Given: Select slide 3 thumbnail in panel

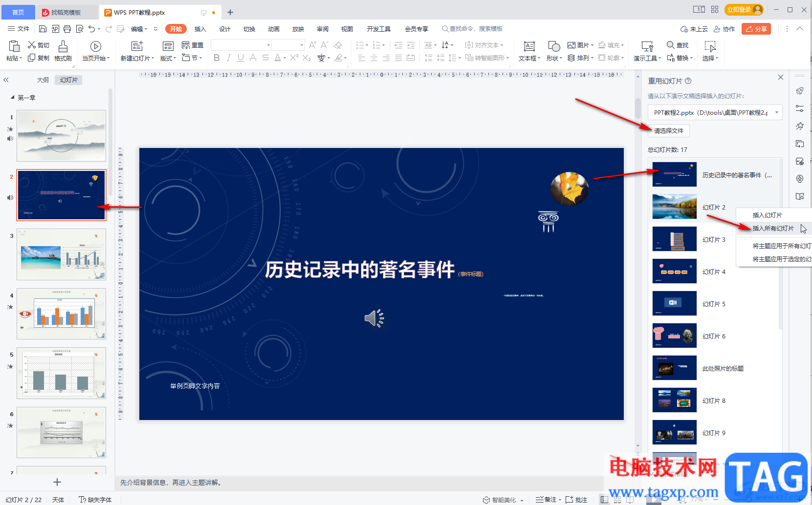Looking at the screenshot, I should tap(62, 254).
